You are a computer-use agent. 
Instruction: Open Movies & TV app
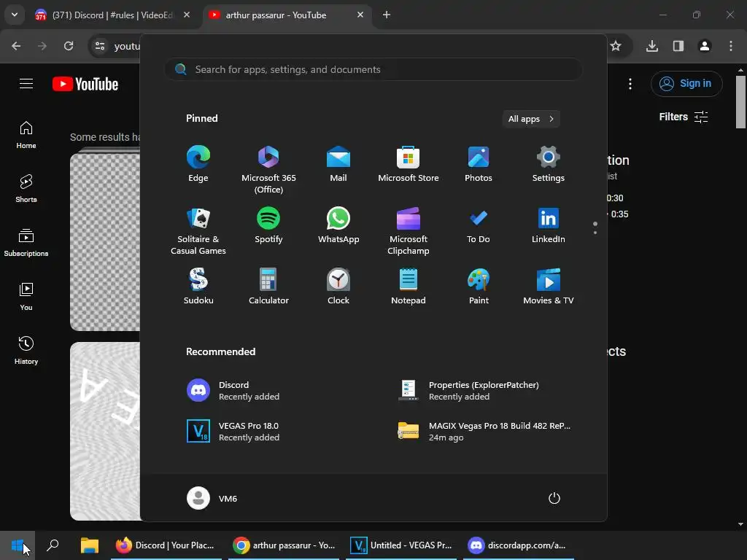tap(549, 287)
